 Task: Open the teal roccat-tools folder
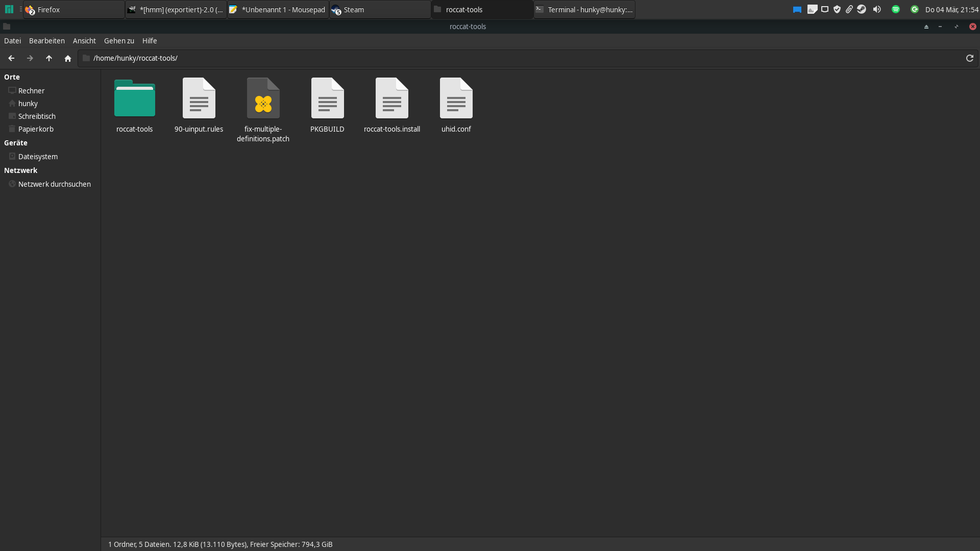[134, 99]
